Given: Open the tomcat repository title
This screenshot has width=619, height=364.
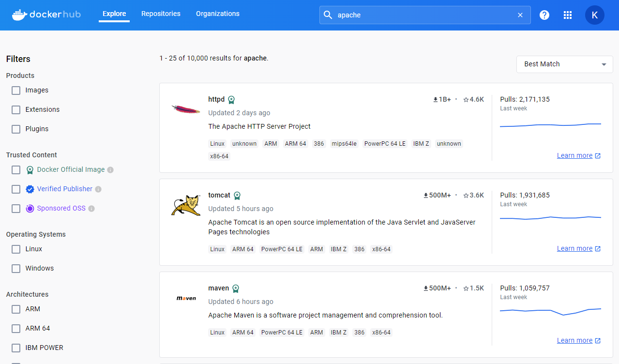Looking at the screenshot, I should coord(219,195).
